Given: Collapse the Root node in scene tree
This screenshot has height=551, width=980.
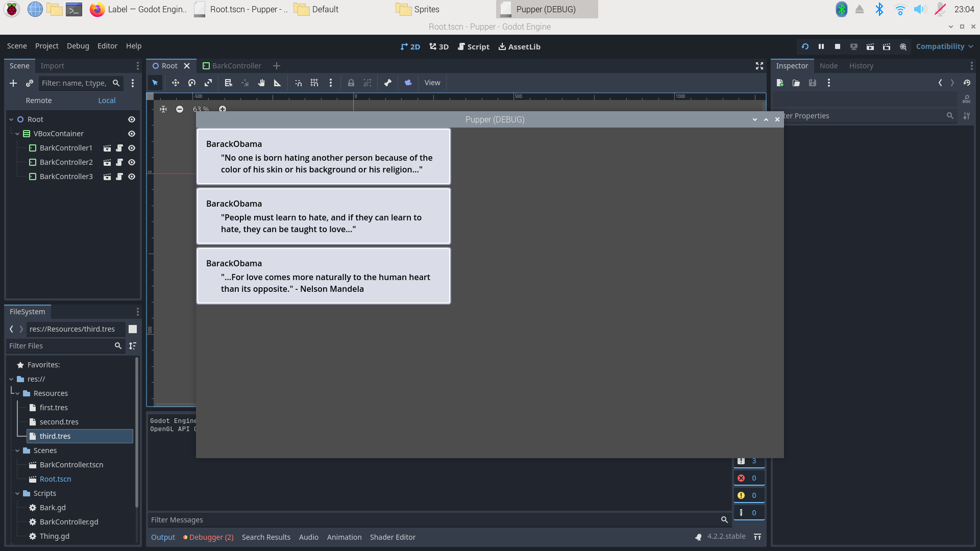Looking at the screenshot, I should click(x=11, y=119).
